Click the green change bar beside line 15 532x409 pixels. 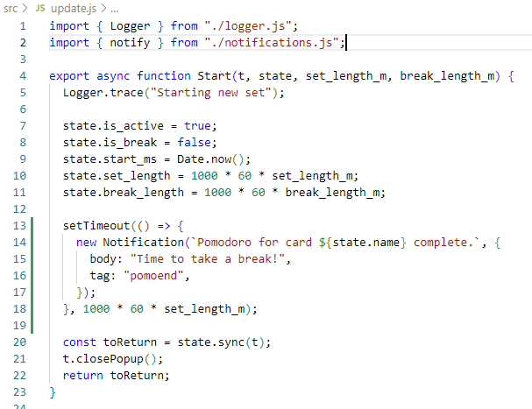(x=32, y=258)
